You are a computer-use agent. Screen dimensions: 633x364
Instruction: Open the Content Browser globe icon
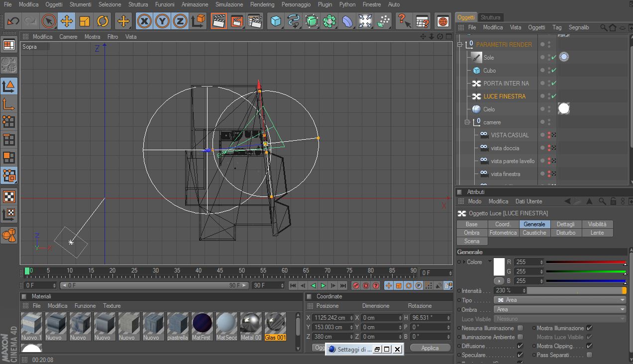(442, 21)
